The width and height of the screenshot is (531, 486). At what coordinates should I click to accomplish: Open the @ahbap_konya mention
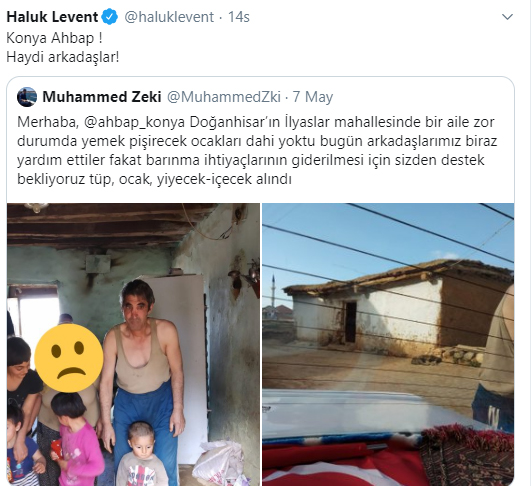(134, 122)
